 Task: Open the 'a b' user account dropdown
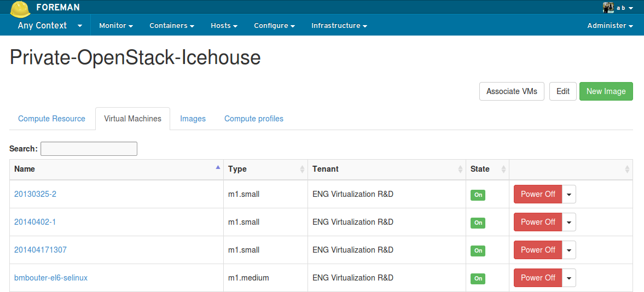pos(624,8)
